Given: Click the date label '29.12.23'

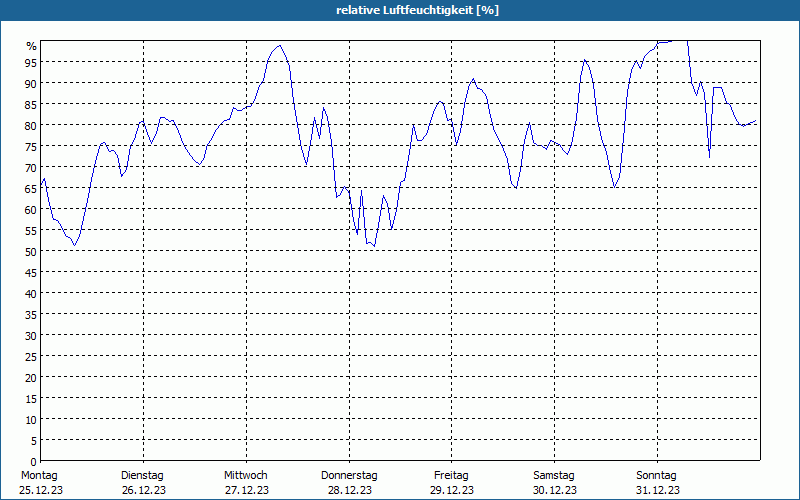Looking at the screenshot, I should 452,491.
